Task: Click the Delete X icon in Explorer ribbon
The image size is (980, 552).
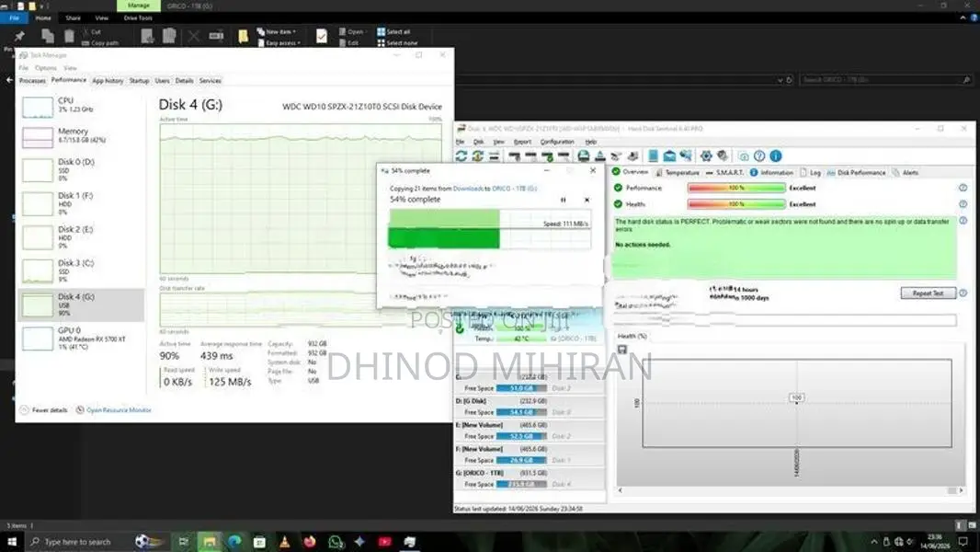Action: (194, 36)
